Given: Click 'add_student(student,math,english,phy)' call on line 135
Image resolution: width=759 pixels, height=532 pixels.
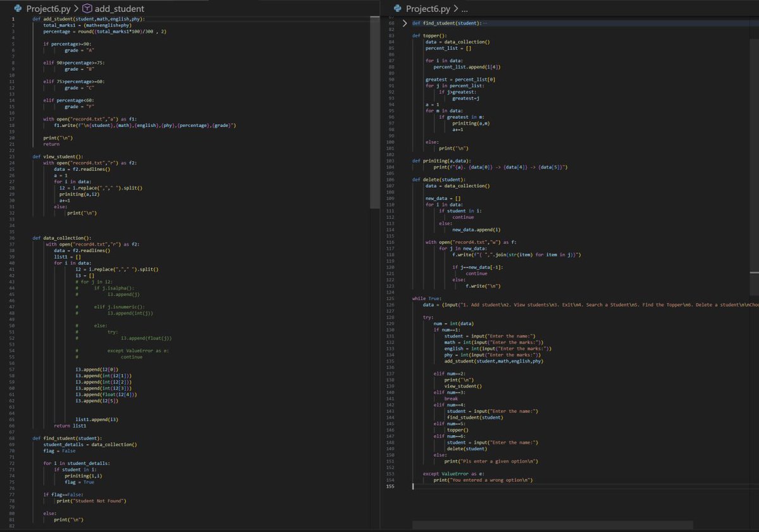Looking at the screenshot, I should (494, 361).
